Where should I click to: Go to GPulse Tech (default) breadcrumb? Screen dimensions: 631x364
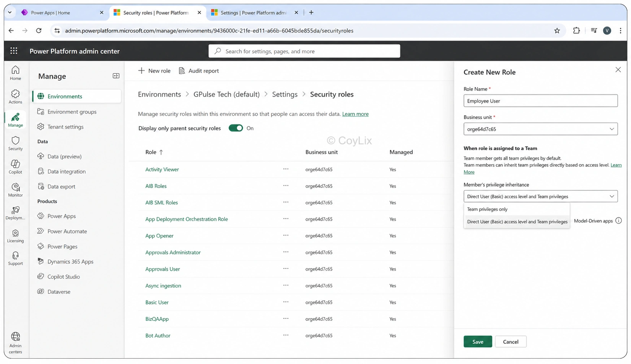click(226, 94)
